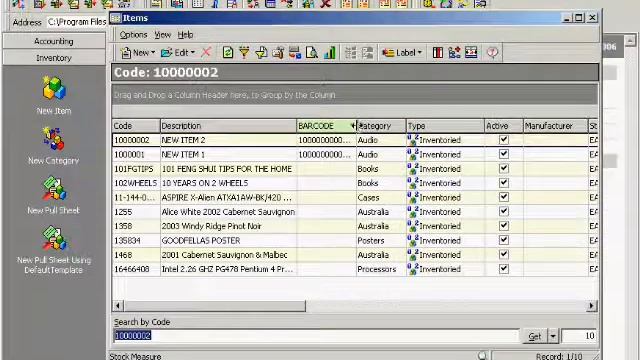This screenshot has width=640, height=360.
Task: Click the green Refresh icon in Items toolbar
Action: [x=228, y=52]
